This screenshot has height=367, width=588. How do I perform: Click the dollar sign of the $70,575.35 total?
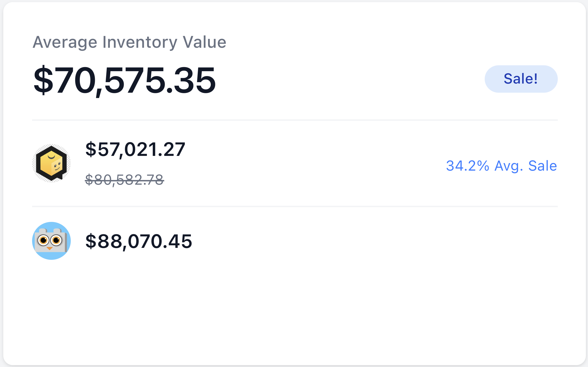(x=43, y=80)
